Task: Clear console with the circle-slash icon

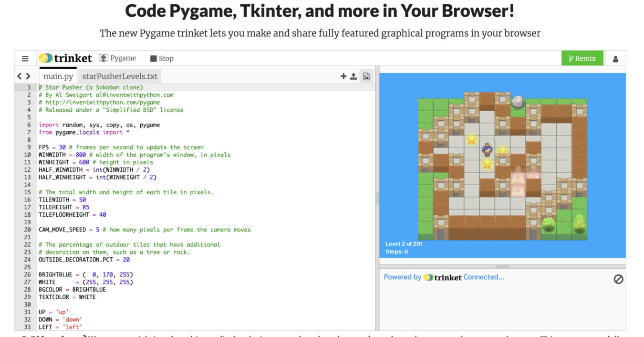Action: [618, 279]
